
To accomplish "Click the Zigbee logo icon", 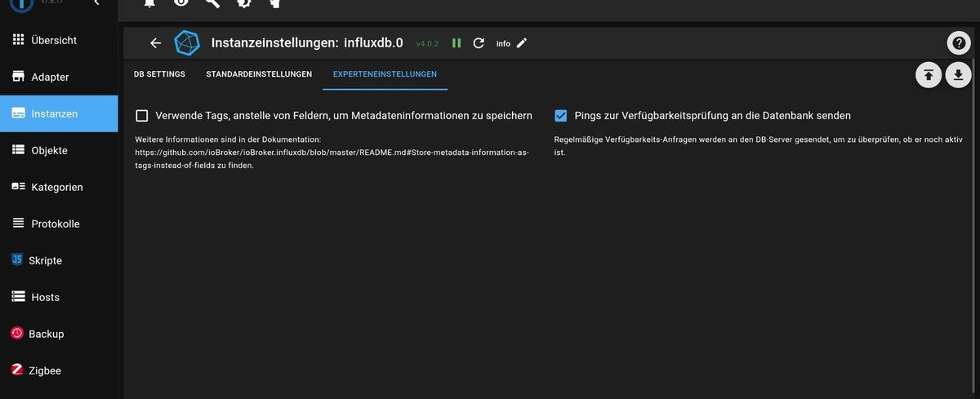I will point(16,370).
